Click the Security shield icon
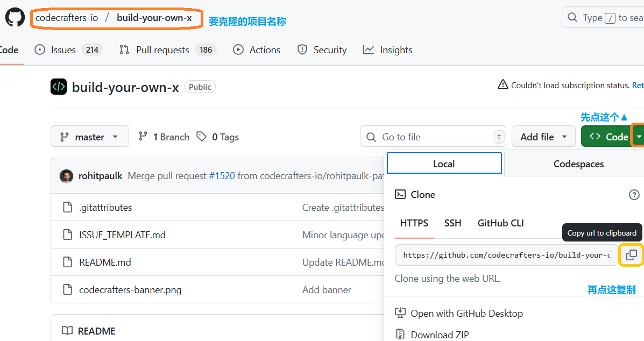This screenshot has width=644, height=341. click(302, 50)
